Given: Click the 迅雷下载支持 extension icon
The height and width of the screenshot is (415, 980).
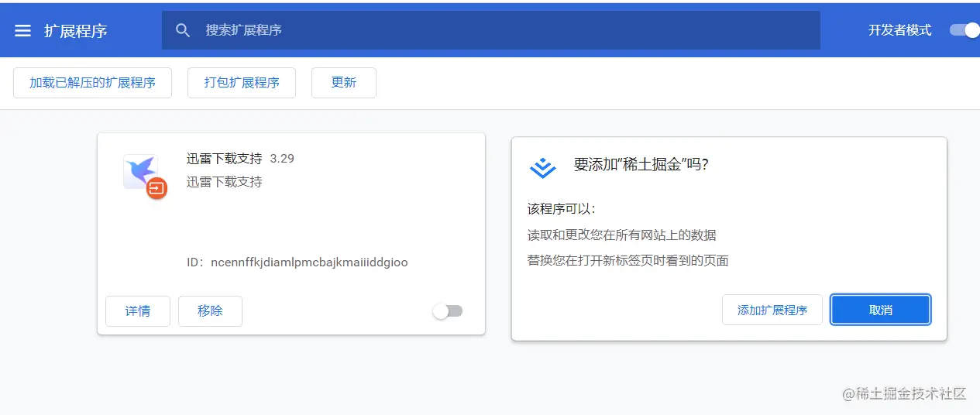Looking at the screenshot, I should (x=145, y=176).
